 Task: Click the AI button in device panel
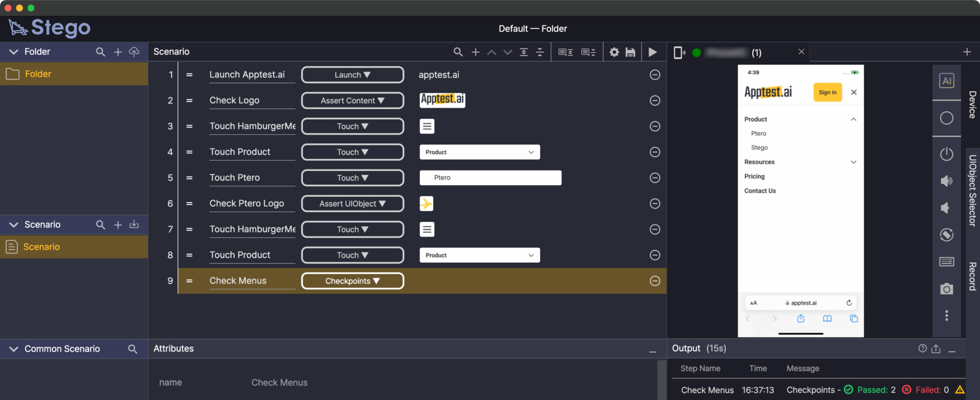[x=946, y=81]
